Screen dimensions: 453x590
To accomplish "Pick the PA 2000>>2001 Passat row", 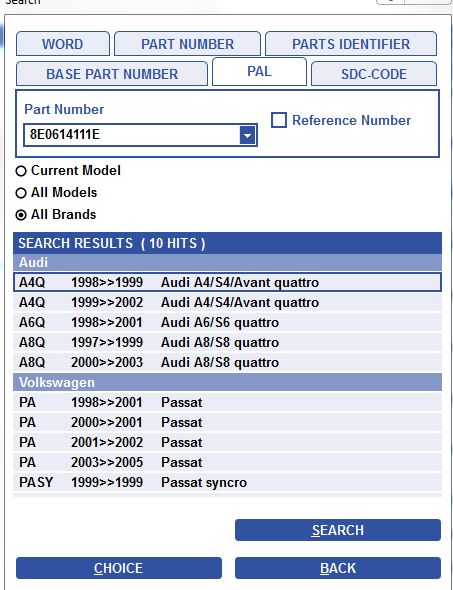I will pyautogui.click(x=227, y=422).
